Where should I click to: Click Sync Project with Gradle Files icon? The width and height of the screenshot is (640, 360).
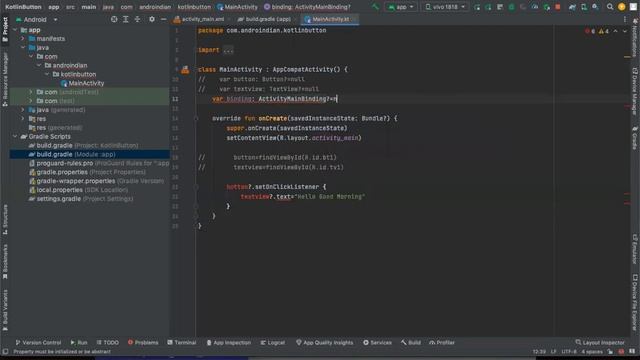pyautogui.click(x=572, y=7)
